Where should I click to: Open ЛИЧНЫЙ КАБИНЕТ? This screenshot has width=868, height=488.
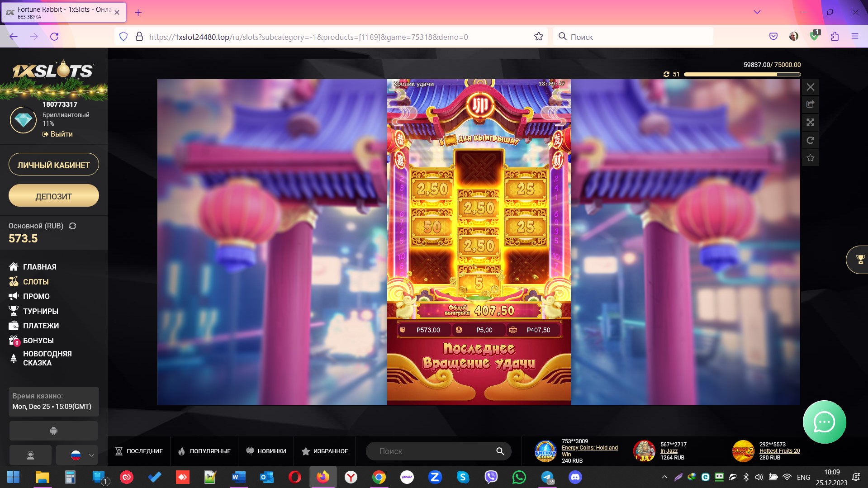pyautogui.click(x=53, y=165)
